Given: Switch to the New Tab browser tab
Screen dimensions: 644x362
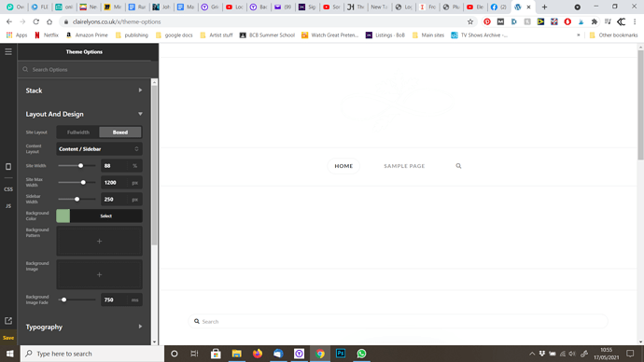Looking at the screenshot, I should click(379, 7).
